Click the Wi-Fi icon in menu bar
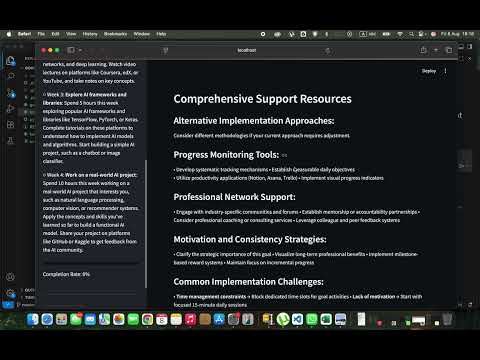The height and width of the screenshot is (360, 480). 400,34
